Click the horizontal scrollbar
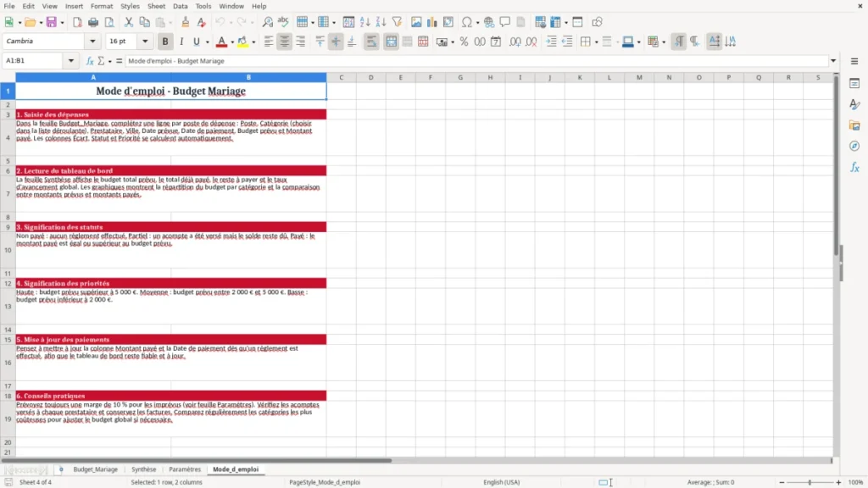 point(197,460)
